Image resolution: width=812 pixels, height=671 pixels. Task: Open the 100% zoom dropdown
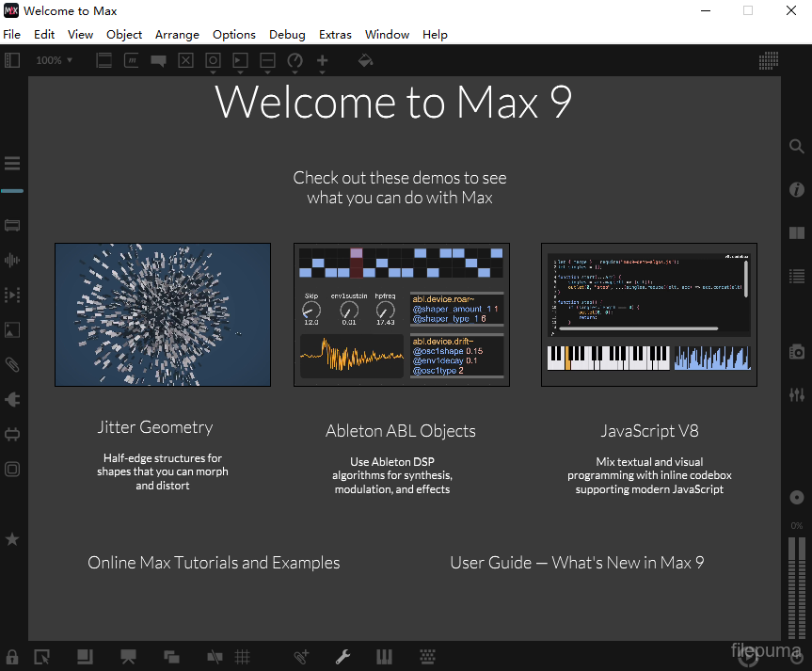[x=54, y=60]
